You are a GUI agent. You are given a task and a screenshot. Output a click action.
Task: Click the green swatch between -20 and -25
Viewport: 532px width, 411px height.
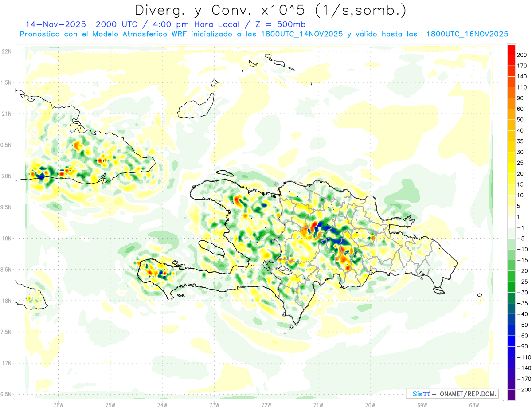512,277
